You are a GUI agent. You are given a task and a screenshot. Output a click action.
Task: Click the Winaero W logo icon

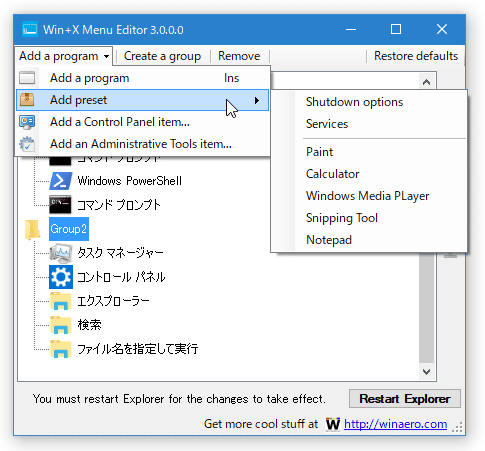click(x=333, y=424)
